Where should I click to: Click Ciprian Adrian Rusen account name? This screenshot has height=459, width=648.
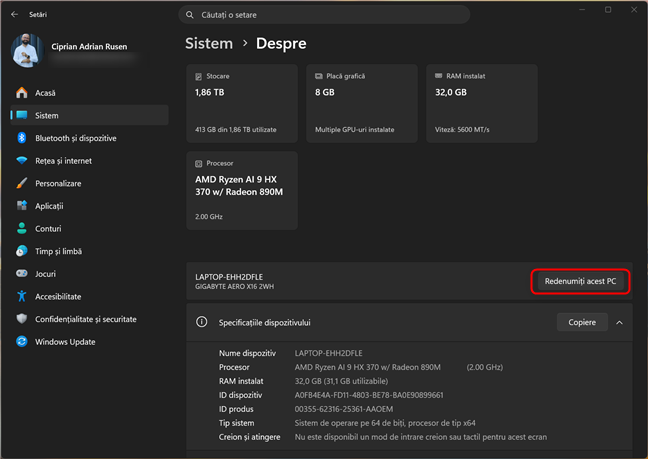(89, 46)
